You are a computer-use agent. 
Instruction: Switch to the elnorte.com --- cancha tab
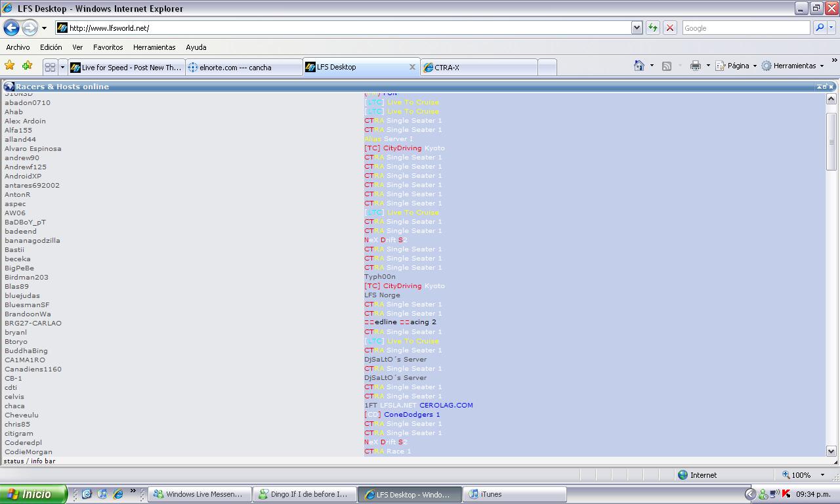243,67
